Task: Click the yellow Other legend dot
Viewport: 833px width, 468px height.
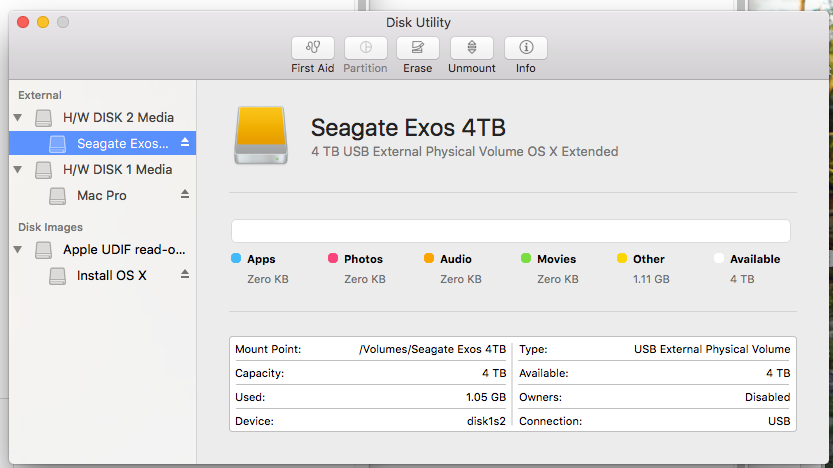Action: [622, 259]
